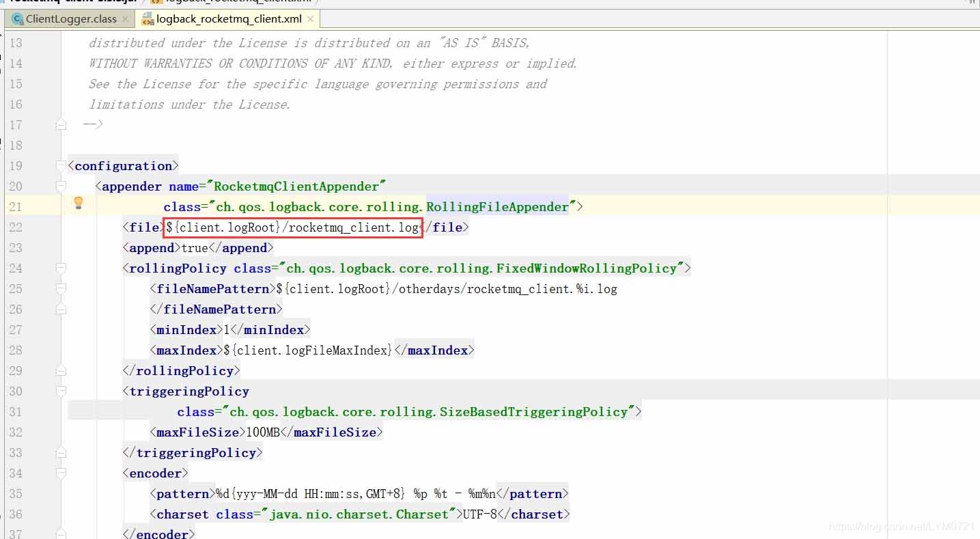Close the ClientLogger.class tab
980x539 pixels.
[126, 19]
